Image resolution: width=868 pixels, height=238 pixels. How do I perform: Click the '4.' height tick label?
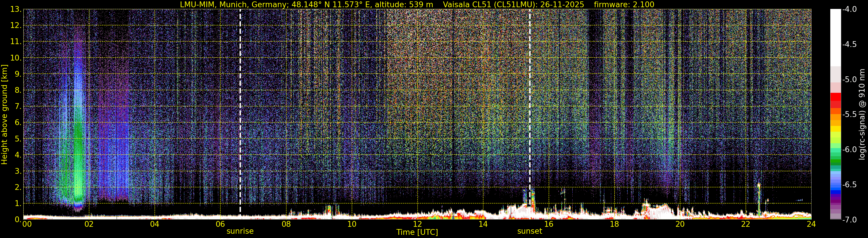pos(18,155)
